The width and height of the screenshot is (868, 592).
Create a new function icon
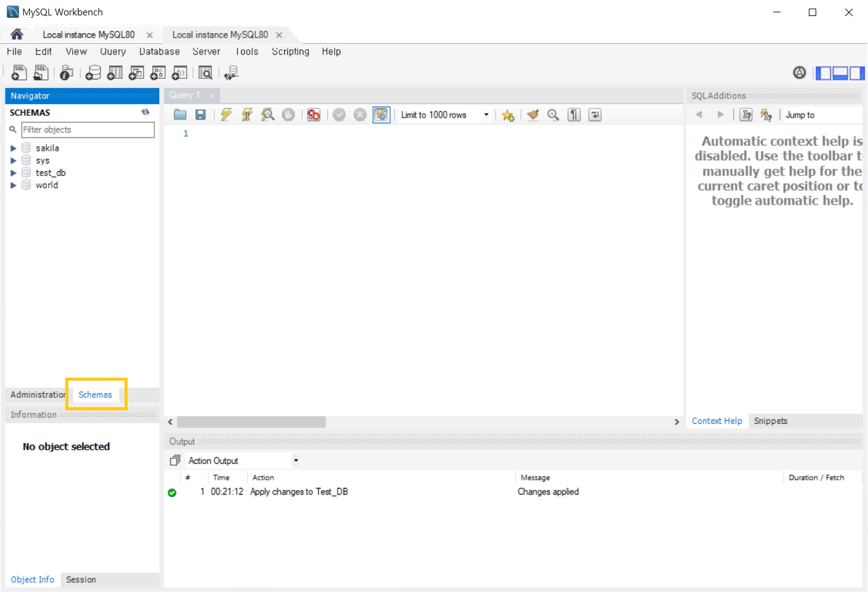point(179,73)
